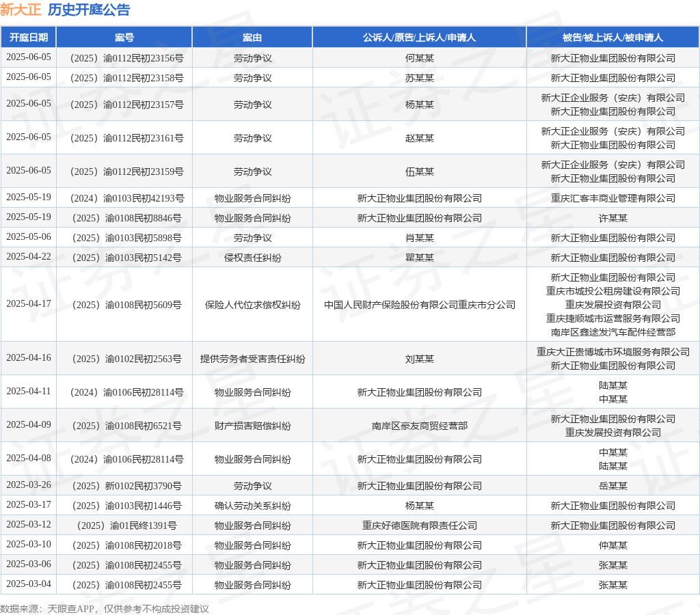Click the 被告/被上诉人/被申请人 header
The image size is (700, 615).
click(x=612, y=38)
